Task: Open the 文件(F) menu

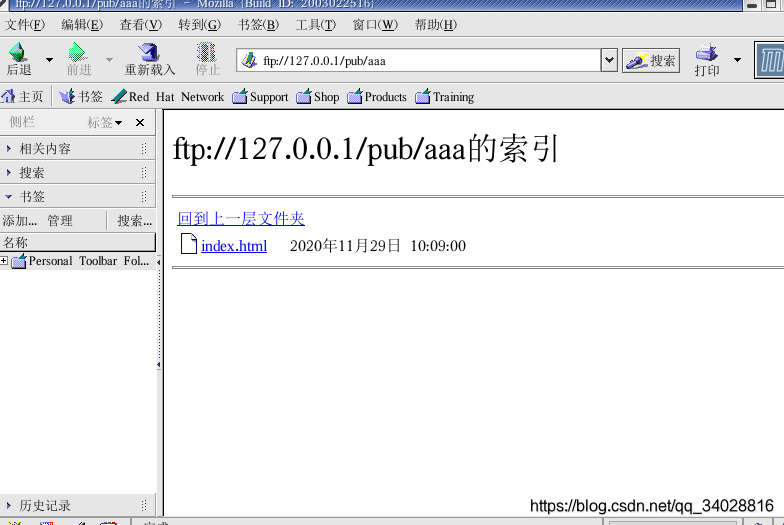Action: (x=24, y=24)
